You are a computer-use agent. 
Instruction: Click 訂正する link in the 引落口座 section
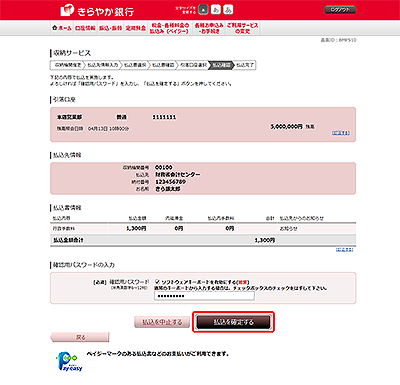[341, 133]
